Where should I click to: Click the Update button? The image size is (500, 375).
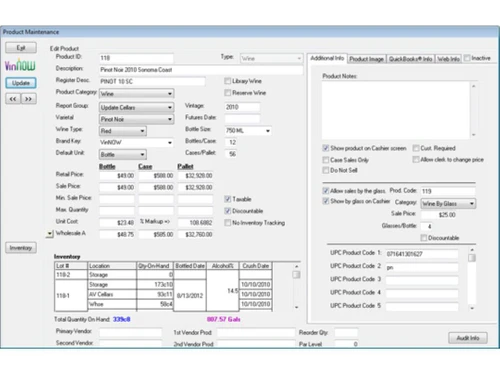tap(21, 83)
